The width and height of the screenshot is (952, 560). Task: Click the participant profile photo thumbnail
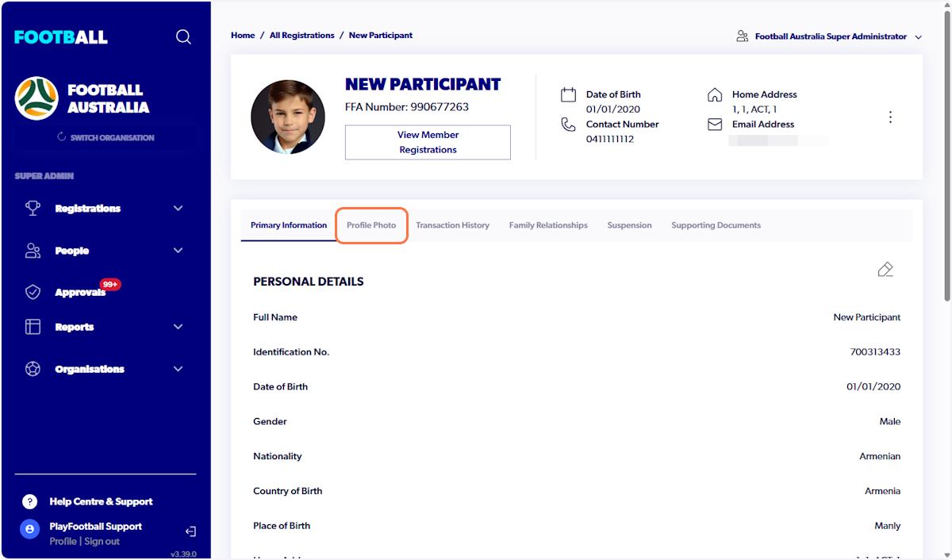point(288,117)
